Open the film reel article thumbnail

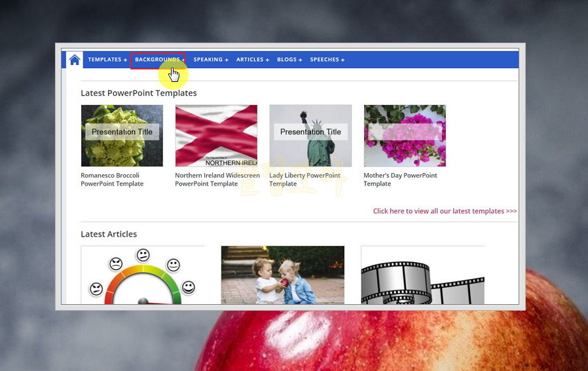coord(422,275)
